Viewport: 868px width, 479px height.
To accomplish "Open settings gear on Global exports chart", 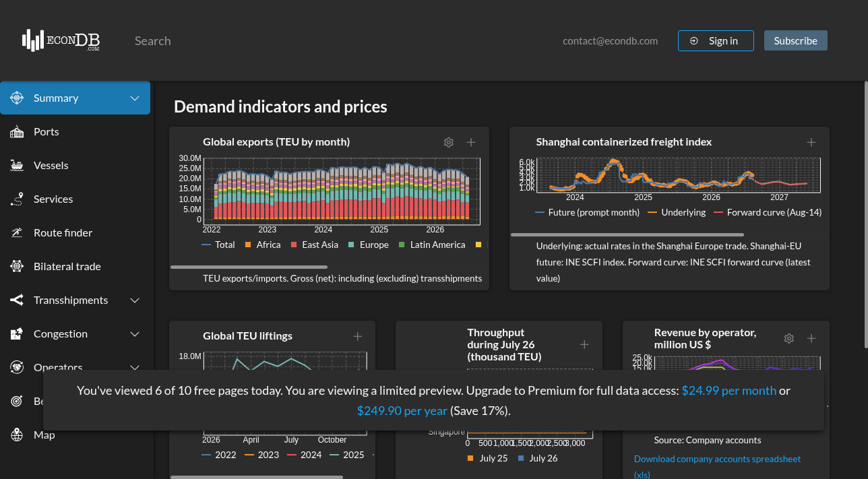I will point(449,142).
